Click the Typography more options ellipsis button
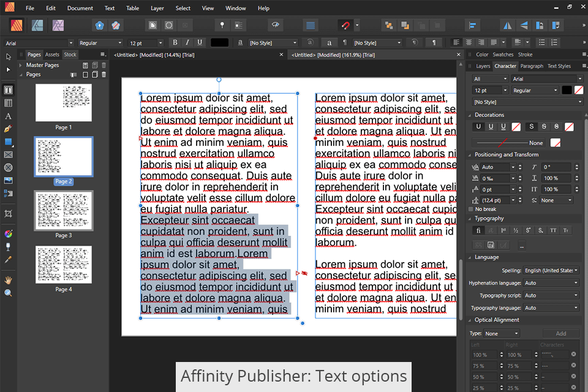The height and width of the screenshot is (392, 588). 522,246
